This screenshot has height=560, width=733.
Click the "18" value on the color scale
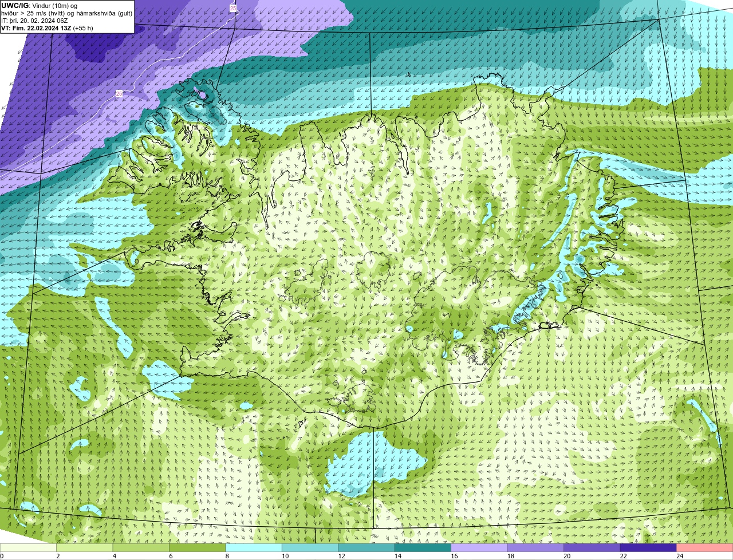[511, 556]
